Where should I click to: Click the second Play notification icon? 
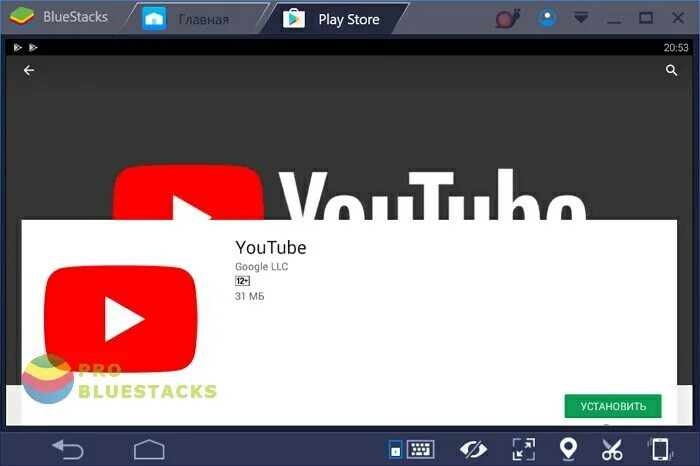click(33, 47)
